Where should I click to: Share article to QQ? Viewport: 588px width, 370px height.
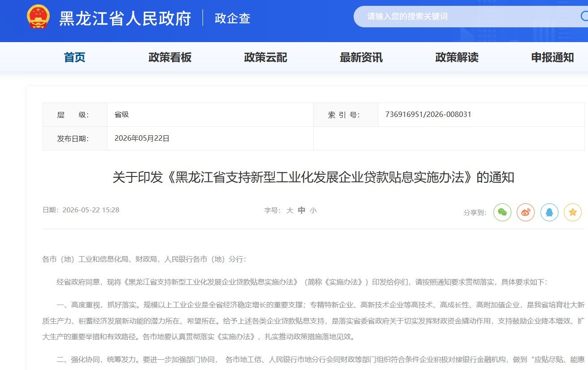(549, 212)
